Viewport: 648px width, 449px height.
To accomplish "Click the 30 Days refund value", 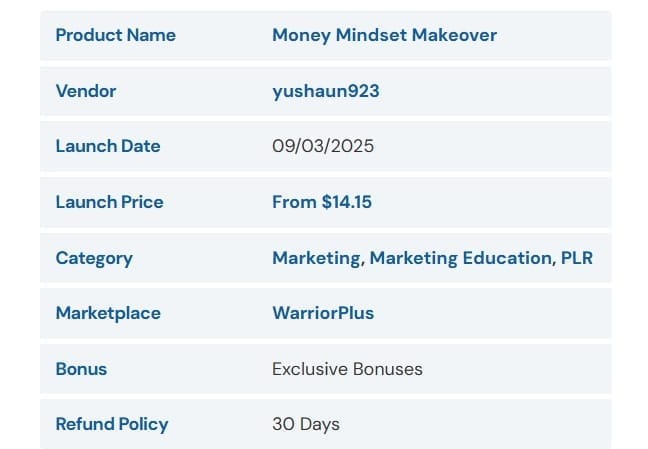I will tap(305, 424).
